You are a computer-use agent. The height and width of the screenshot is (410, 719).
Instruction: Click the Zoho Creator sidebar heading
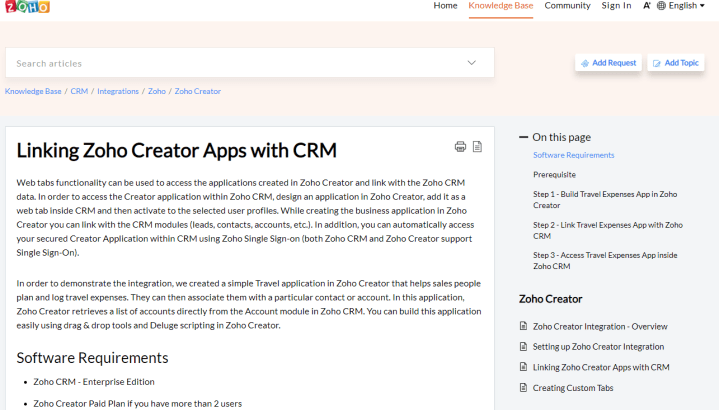(x=550, y=299)
